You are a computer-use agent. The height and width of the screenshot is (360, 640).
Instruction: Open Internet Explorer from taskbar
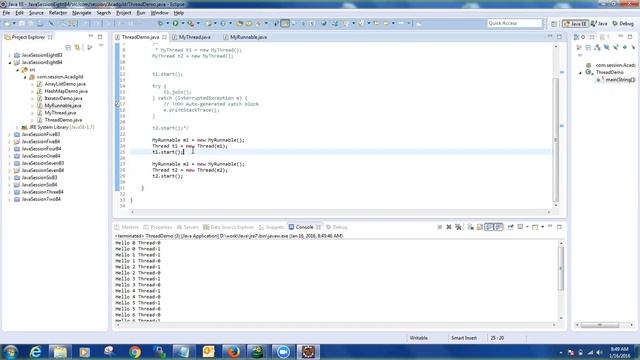pos(36,352)
